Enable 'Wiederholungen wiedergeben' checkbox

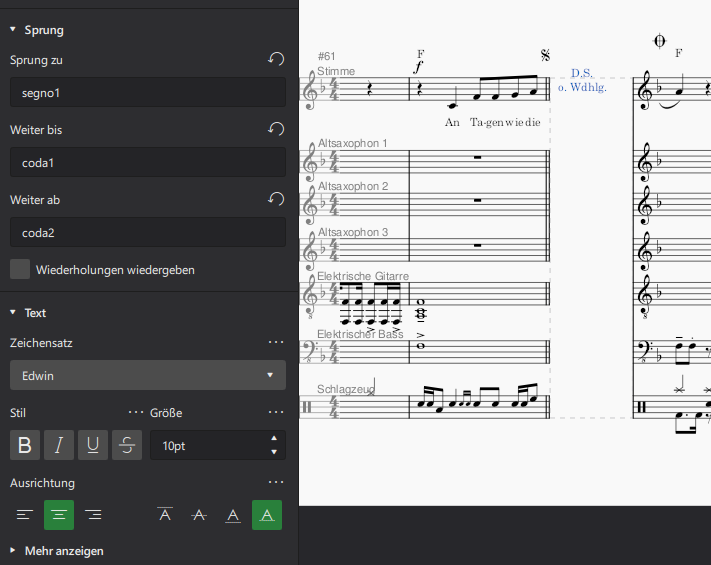point(19,269)
